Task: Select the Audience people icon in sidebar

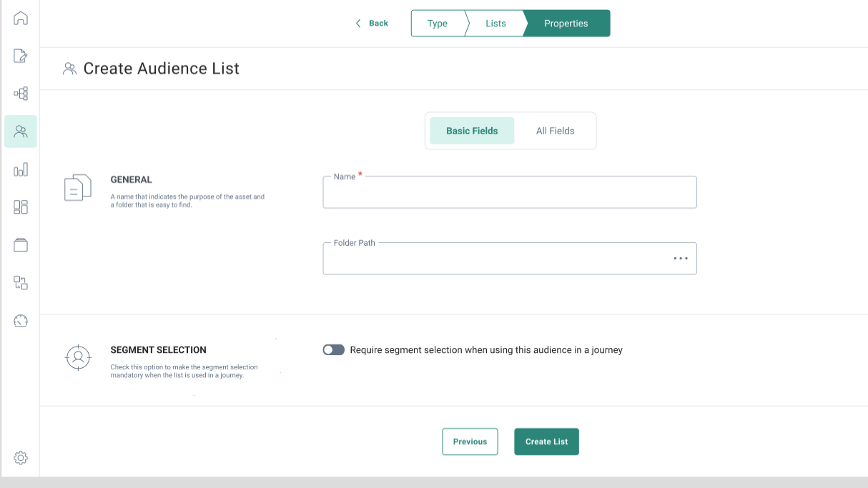Action: tap(21, 131)
